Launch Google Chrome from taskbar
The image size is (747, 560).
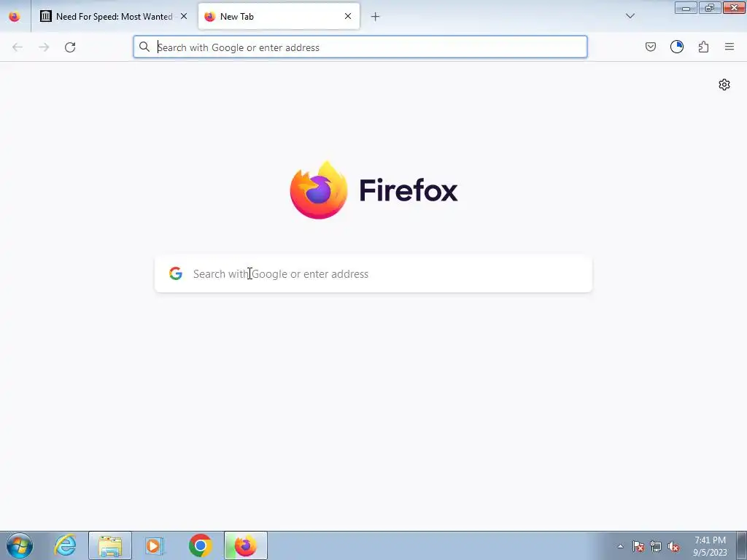click(x=201, y=545)
